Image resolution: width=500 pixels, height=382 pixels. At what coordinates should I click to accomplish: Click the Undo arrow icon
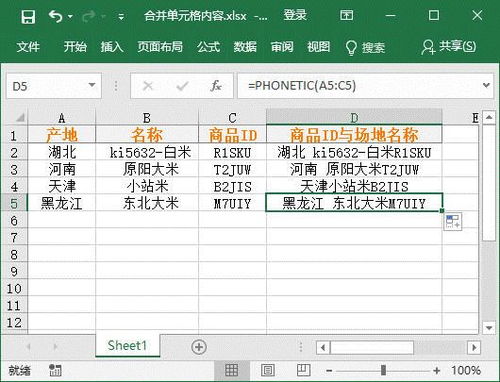coord(55,16)
